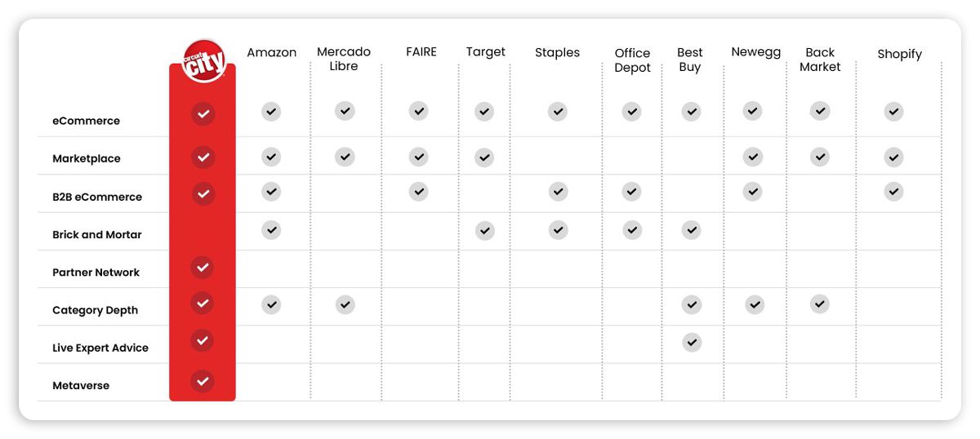The width and height of the screenshot is (980, 439).
Task: Click Mercado Libre's Category Depth checkmark
Action: (x=345, y=305)
